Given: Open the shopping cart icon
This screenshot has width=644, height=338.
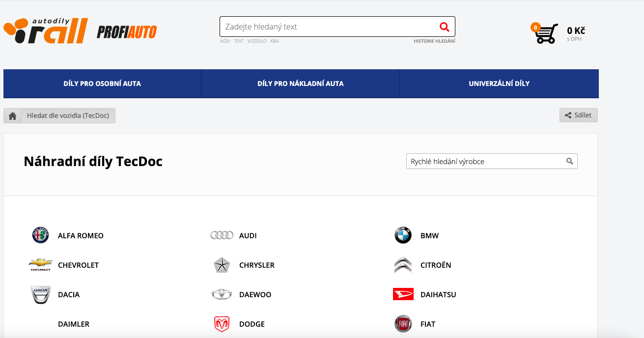Looking at the screenshot, I should coord(546,33).
